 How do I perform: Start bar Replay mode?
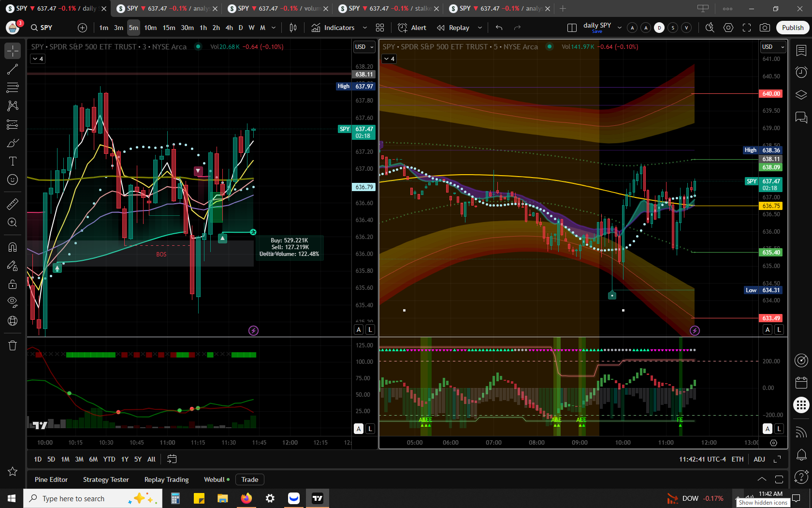click(453, 28)
